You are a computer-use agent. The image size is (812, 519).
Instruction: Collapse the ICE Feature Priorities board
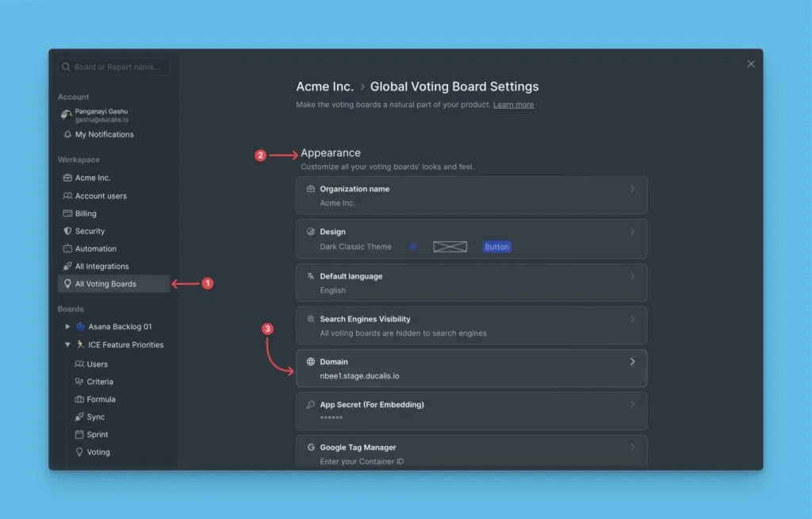click(x=67, y=344)
